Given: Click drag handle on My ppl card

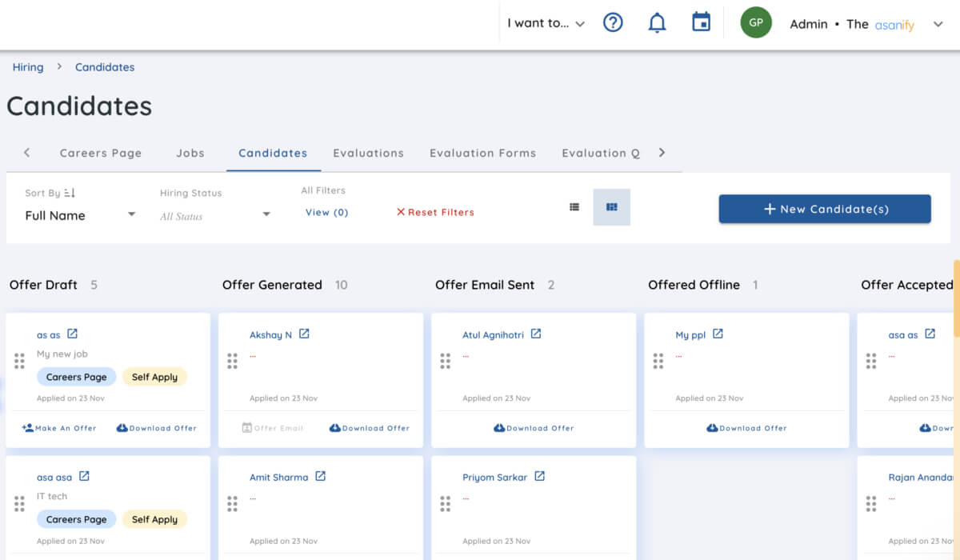Looking at the screenshot, I should click(x=658, y=361).
